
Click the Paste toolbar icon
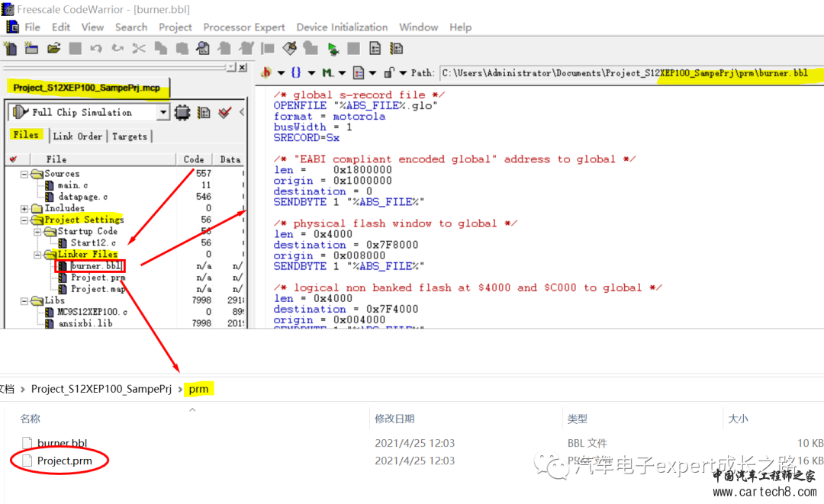pyautogui.click(x=182, y=49)
